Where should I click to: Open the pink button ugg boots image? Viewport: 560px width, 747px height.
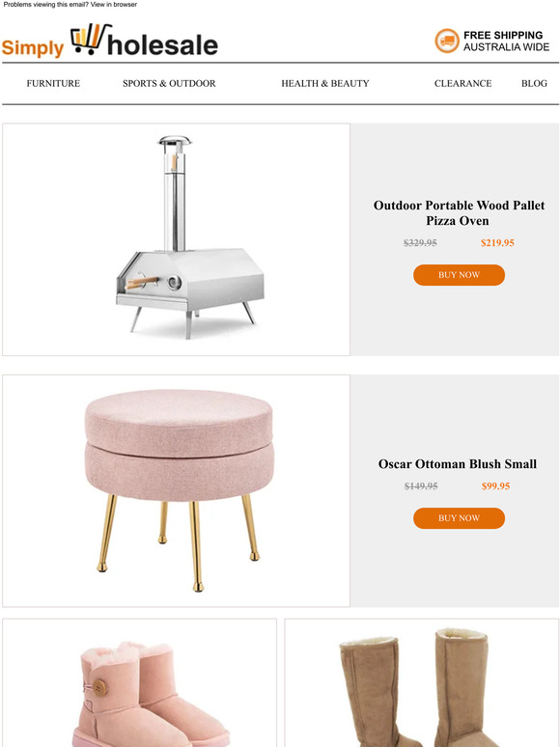[139, 682]
